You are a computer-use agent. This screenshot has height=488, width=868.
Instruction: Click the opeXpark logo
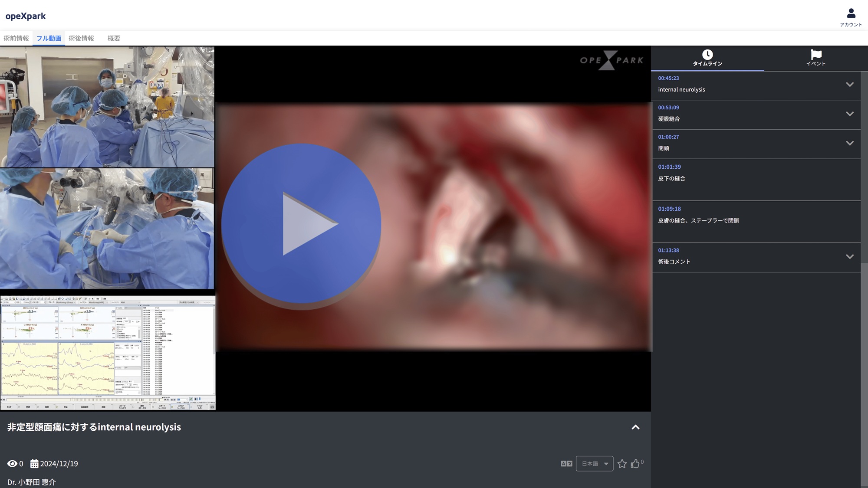point(26,16)
